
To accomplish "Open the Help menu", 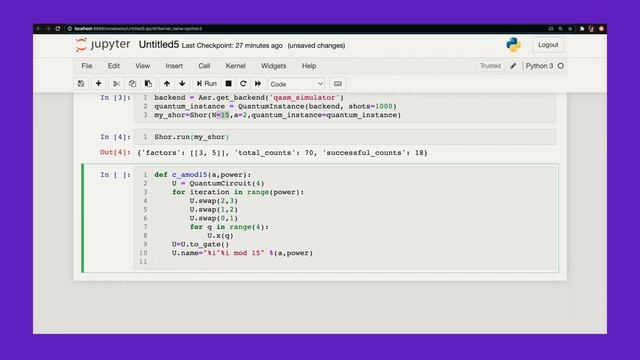I will pos(309,66).
